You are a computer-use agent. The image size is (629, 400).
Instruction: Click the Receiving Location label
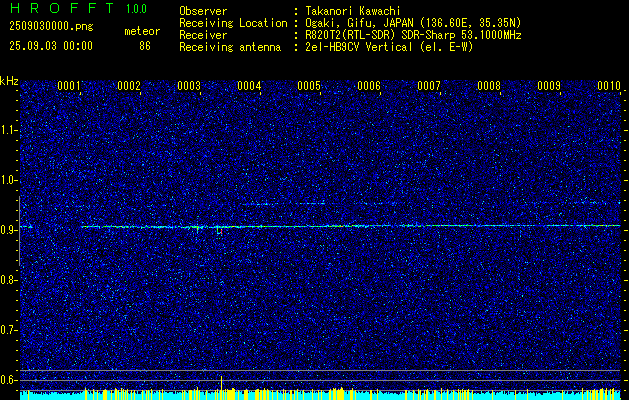pyautogui.click(x=233, y=23)
